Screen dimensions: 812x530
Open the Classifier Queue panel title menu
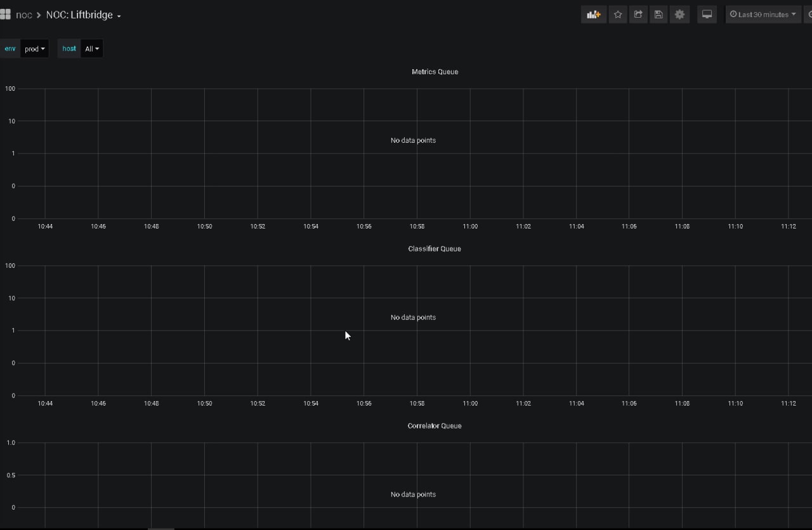[435, 249]
